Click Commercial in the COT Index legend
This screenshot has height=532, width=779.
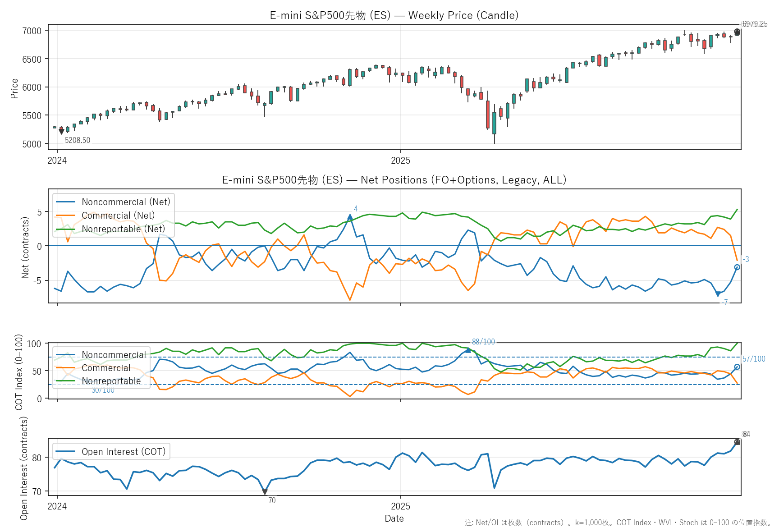(x=106, y=368)
